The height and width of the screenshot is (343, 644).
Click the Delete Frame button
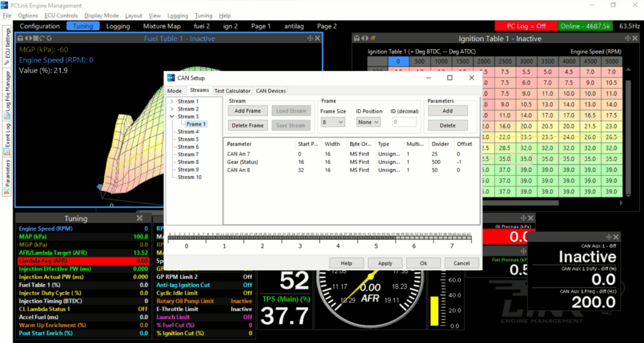coord(248,126)
